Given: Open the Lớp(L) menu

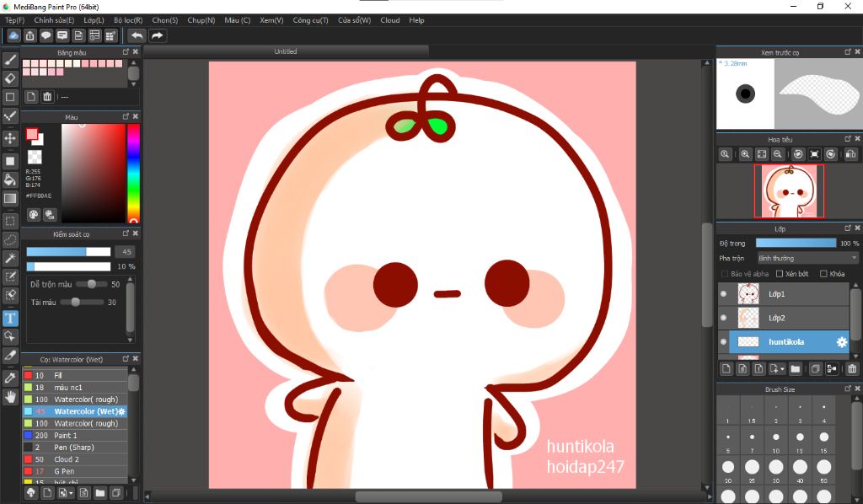Looking at the screenshot, I should 94,20.
